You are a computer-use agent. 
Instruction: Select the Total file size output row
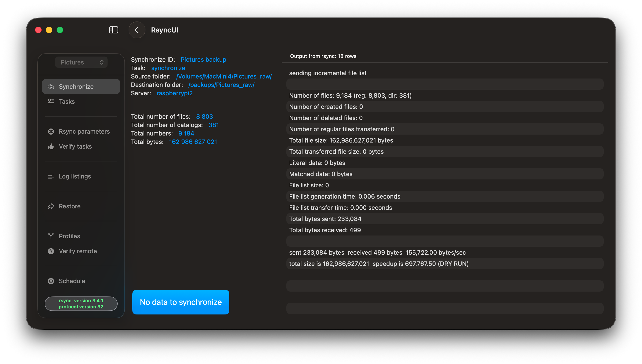pos(341,140)
